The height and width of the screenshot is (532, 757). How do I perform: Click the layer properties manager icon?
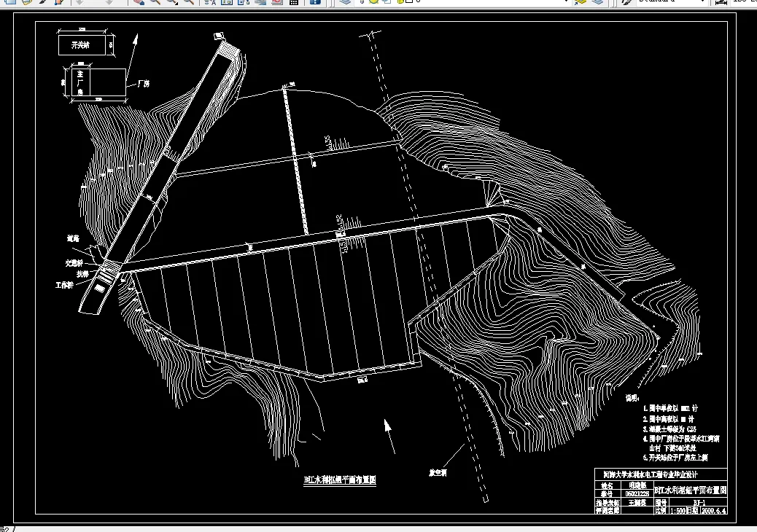coord(345,1)
